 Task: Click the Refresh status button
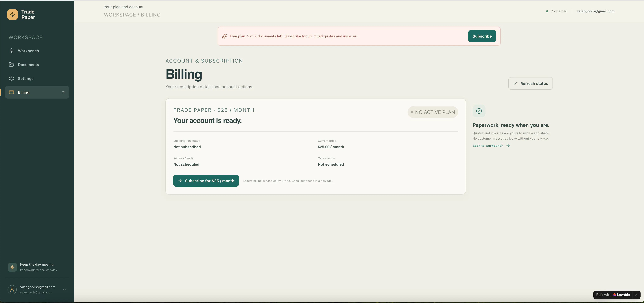click(x=530, y=83)
